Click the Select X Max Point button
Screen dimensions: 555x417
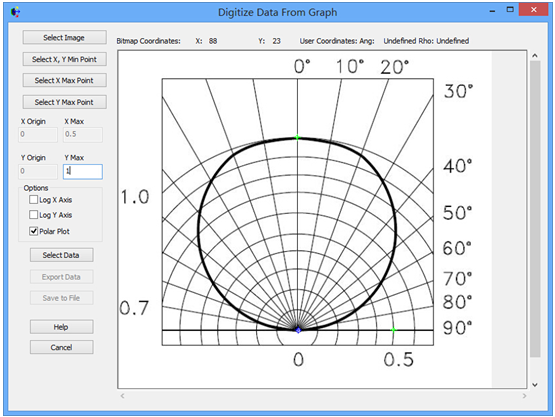64,80
